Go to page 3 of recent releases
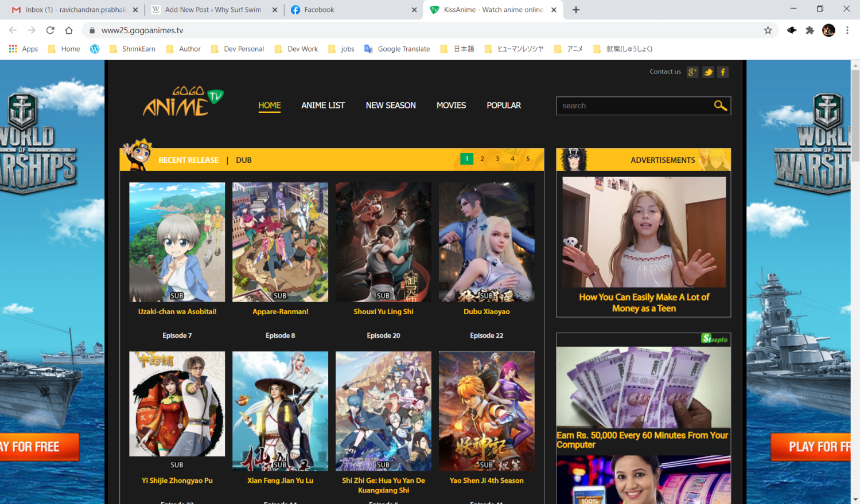The image size is (860, 504). click(497, 159)
